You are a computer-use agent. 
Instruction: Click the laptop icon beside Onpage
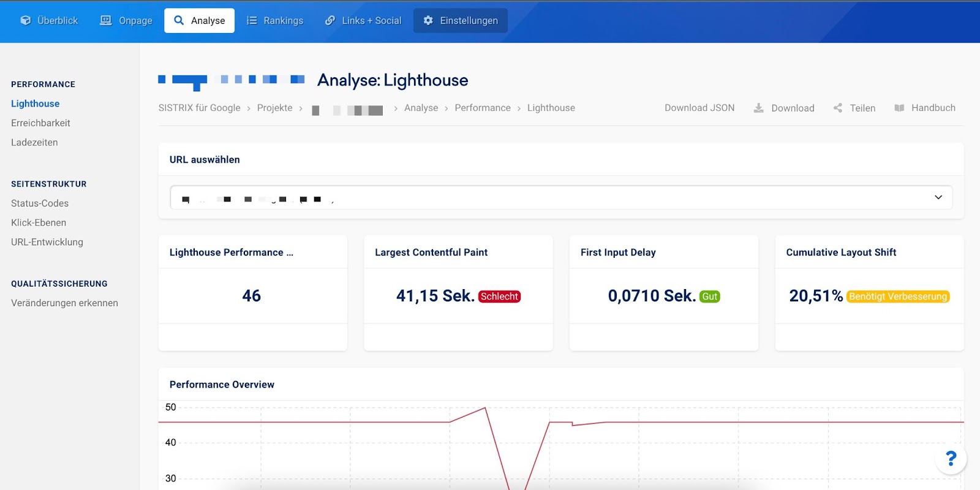(106, 20)
